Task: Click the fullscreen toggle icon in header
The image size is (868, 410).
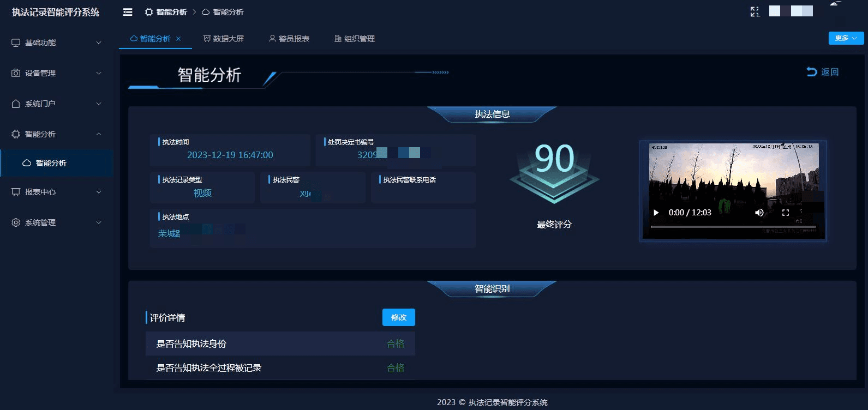Action: coord(755,11)
